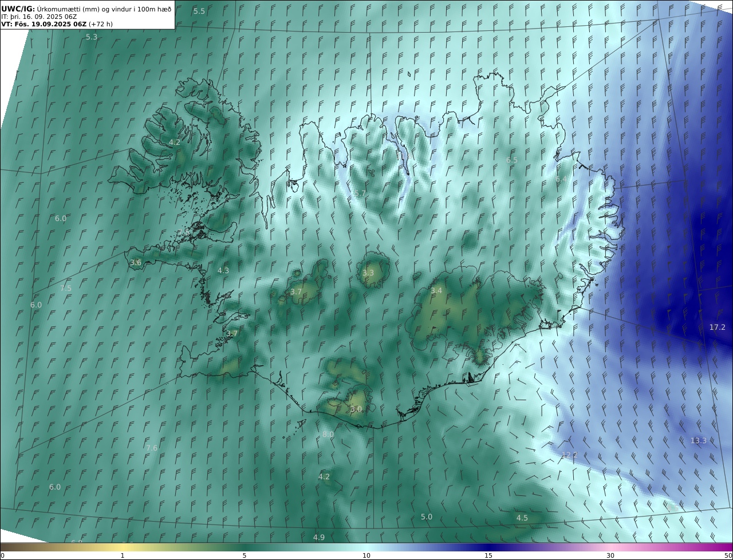Screen dimensions: 733x560
Task: Click the "0" tick label on the colorbar
Action: point(2,555)
